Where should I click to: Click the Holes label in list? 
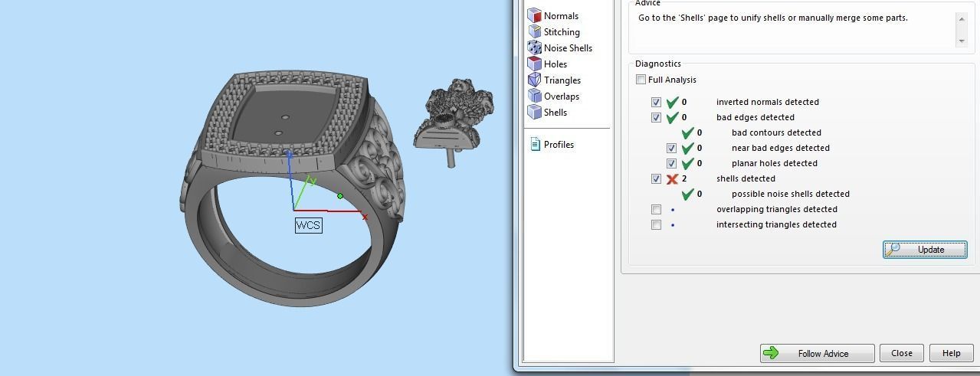tap(556, 64)
